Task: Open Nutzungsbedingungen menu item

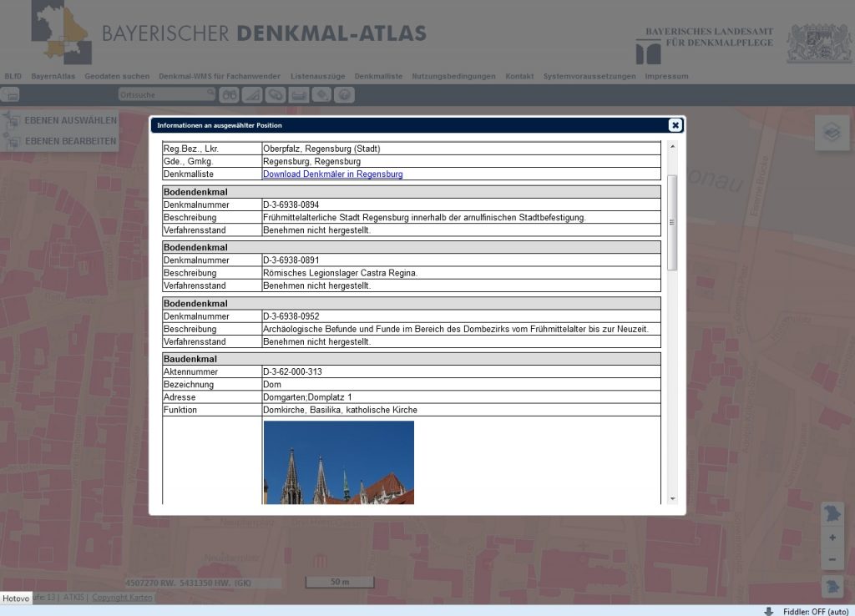Action: [453, 76]
